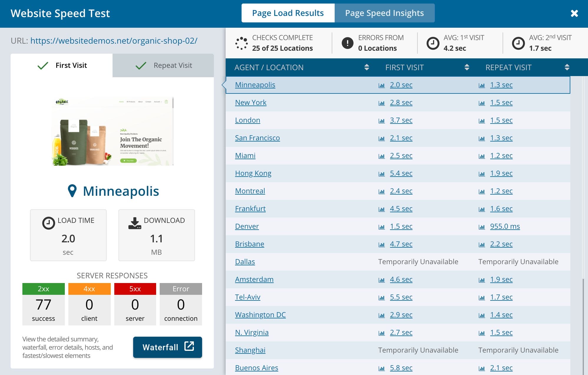Click the organic shop page screenshot thumbnail
Image resolution: width=588 pixels, height=375 pixels.
113,131
